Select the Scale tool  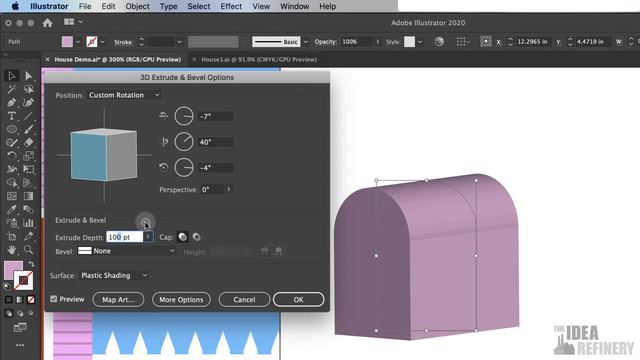coord(28,156)
